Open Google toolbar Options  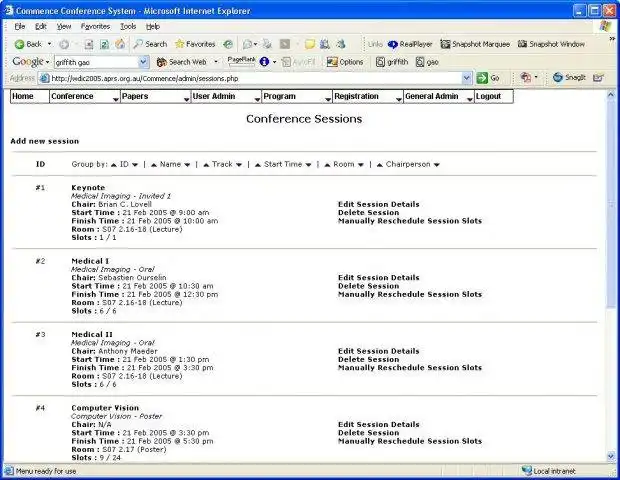[345, 62]
